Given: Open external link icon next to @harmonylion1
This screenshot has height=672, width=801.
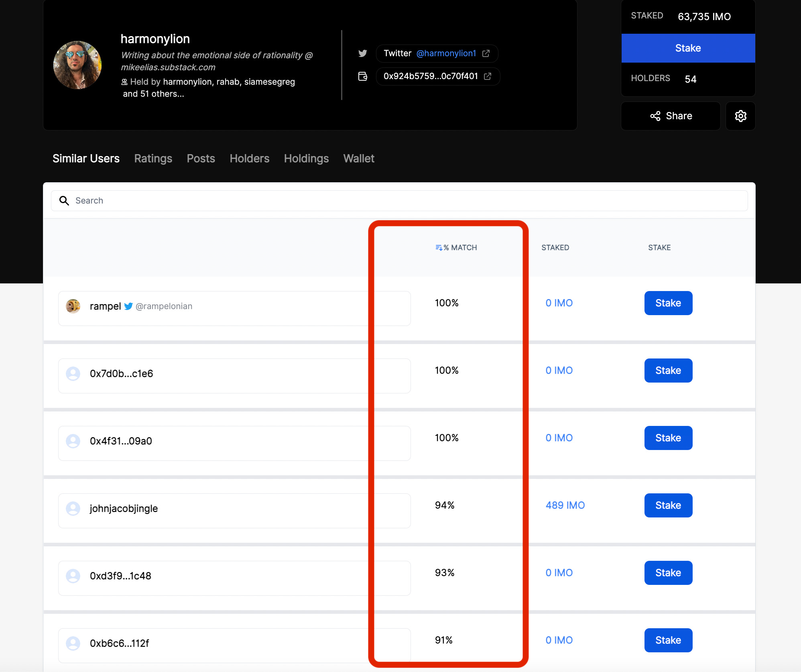Looking at the screenshot, I should pyautogui.click(x=486, y=53).
